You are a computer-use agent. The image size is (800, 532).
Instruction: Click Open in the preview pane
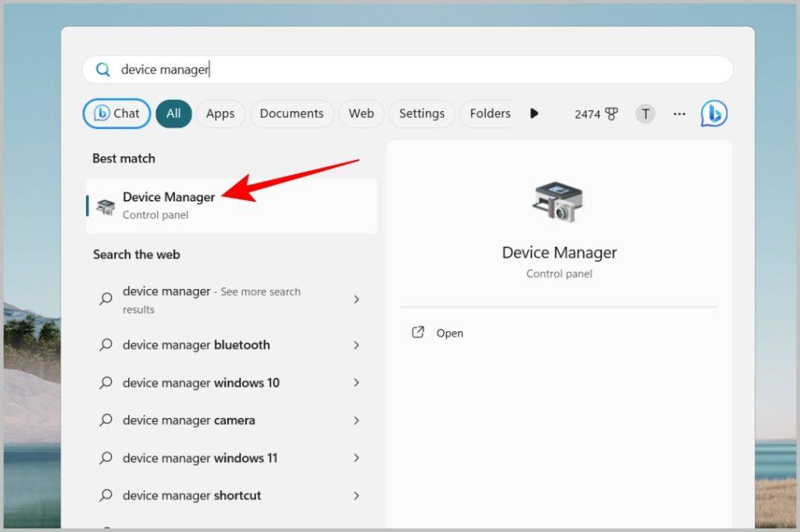[x=449, y=333]
